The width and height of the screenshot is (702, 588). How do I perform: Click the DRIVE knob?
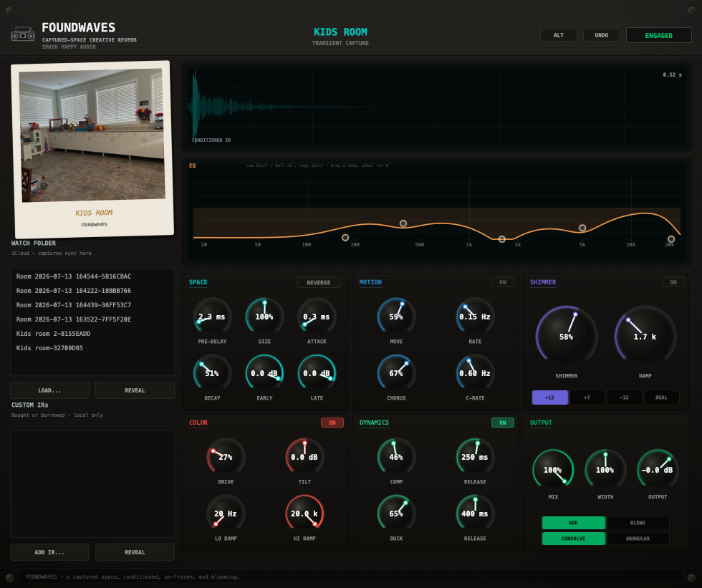(x=226, y=457)
